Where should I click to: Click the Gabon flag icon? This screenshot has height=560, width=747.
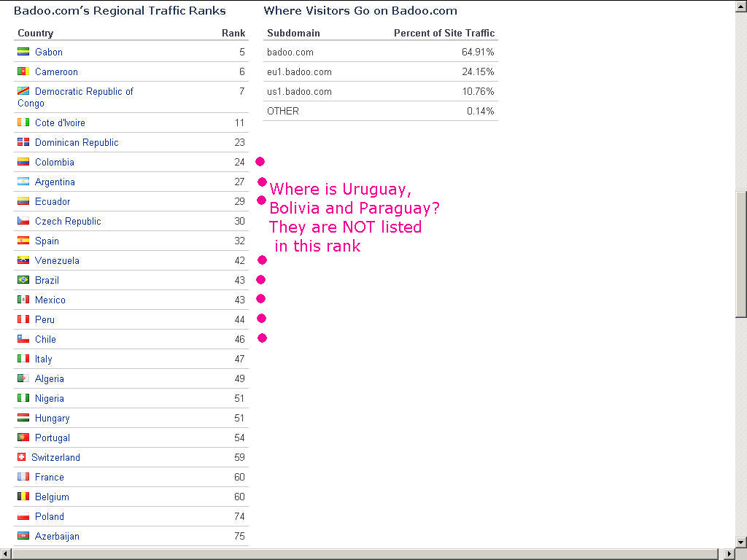(x=23, y=52)
